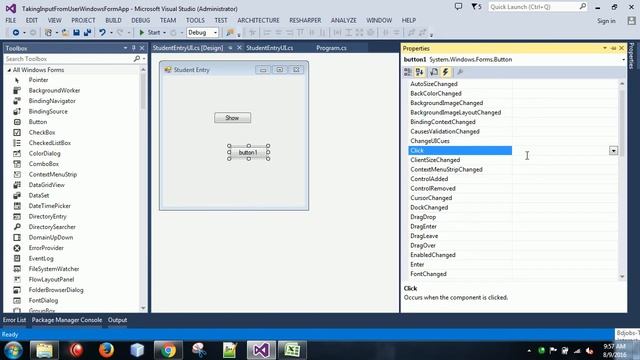Open the Undo history dropdown arrow
Image resolution: width=640 pixels, height=360 pixels.
pyautogui.click(x=111, y=33)
